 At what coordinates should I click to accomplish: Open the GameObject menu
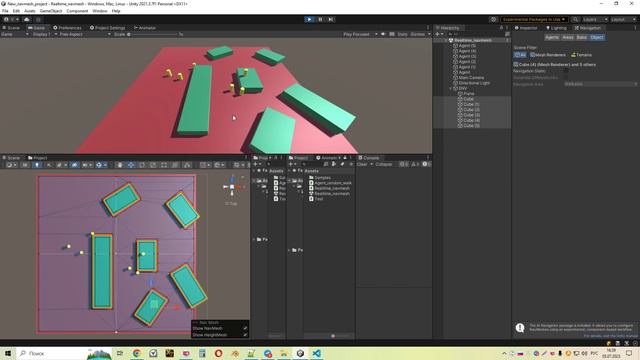click(x=51, y=11)
